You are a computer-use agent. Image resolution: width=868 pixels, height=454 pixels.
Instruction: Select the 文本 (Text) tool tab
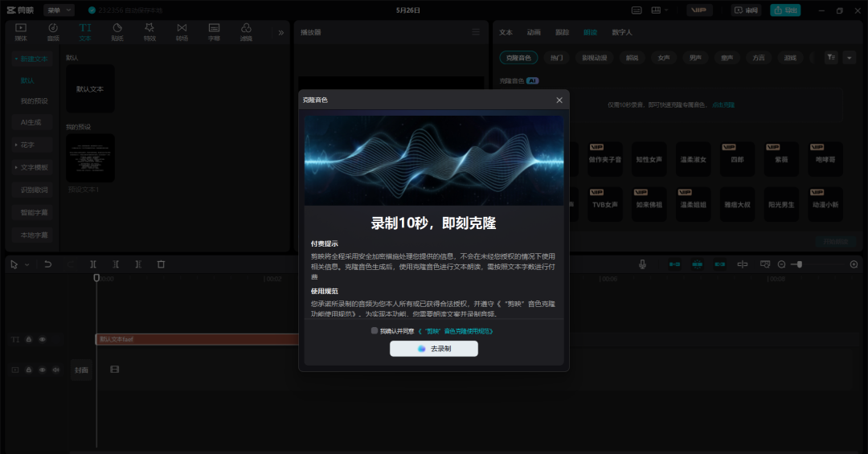[84, 32]
